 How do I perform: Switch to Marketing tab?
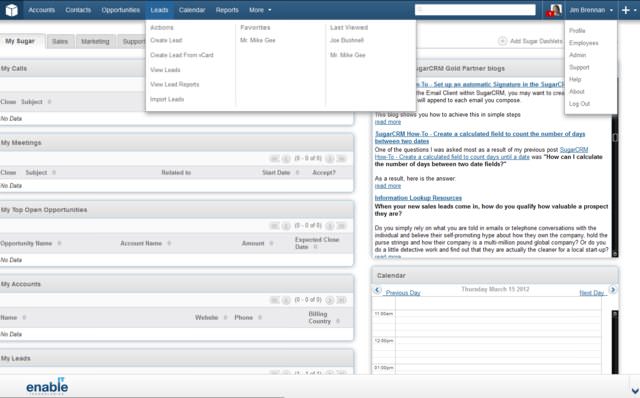tap(95, 41)
